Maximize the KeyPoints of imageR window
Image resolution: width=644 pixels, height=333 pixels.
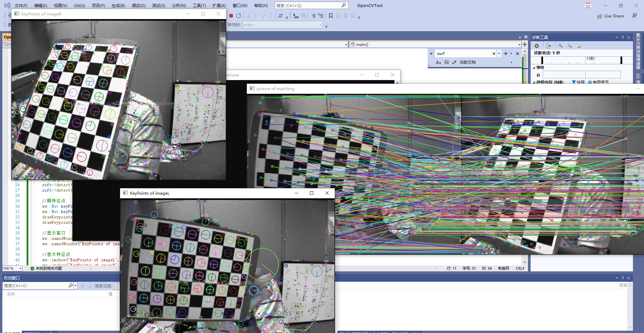203,14
